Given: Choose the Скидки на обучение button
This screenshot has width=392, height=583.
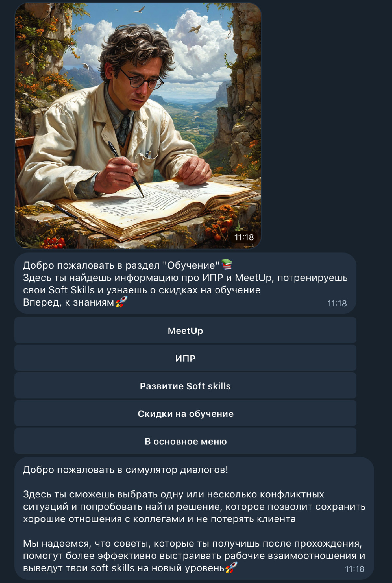Looking at the screenshot, I should (185, 413).
